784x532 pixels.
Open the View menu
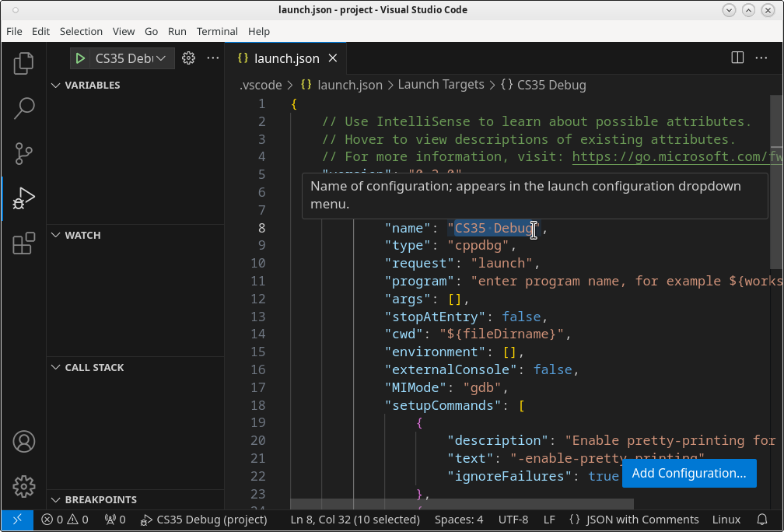(x=124, y=31)
